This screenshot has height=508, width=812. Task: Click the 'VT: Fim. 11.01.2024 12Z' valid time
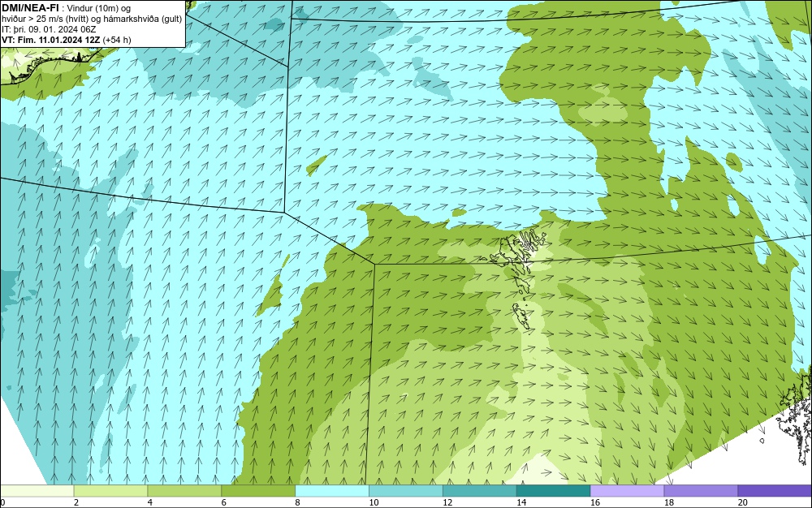point(50,40)
